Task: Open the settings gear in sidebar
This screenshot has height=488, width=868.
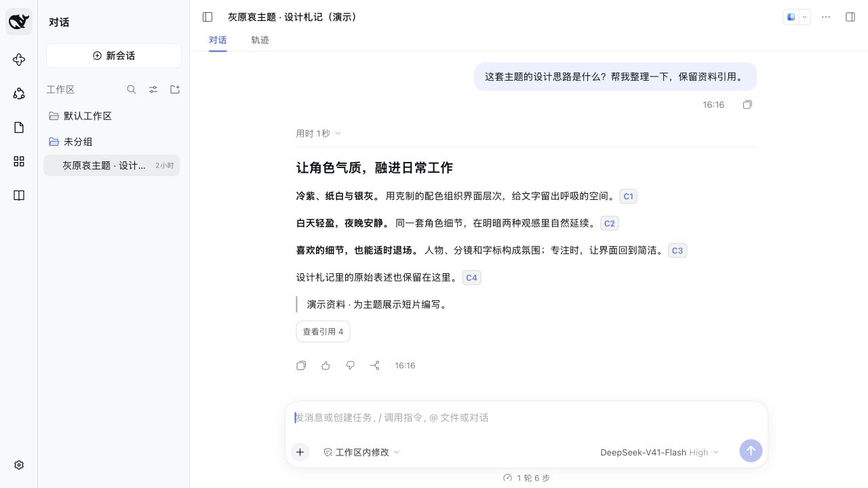Action: click(19, 465)
